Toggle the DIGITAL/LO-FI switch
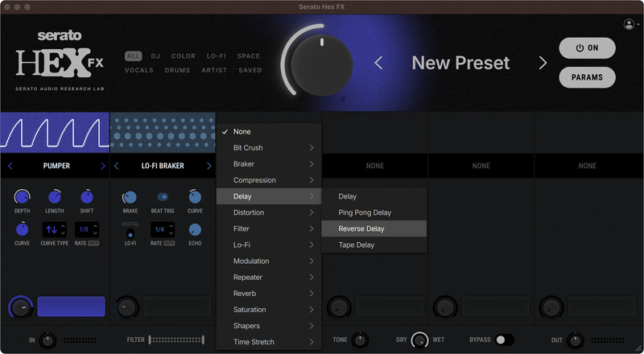 [x=130, y=233]
